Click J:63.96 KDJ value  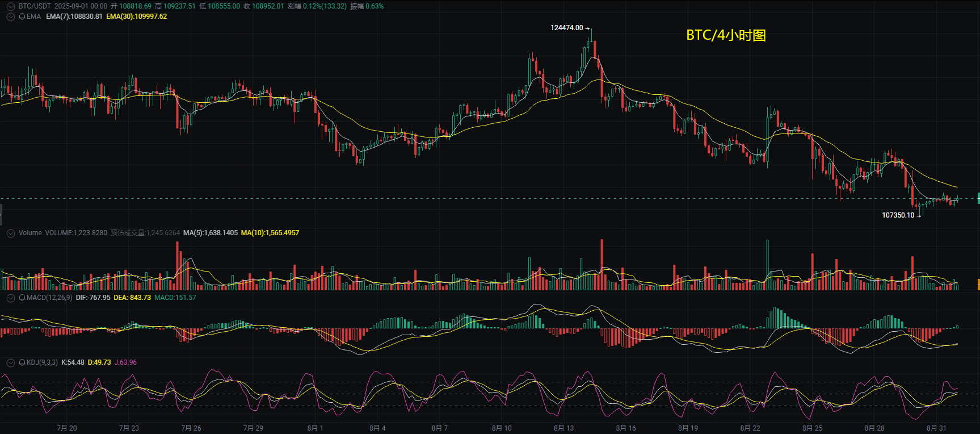pos(125,362)
